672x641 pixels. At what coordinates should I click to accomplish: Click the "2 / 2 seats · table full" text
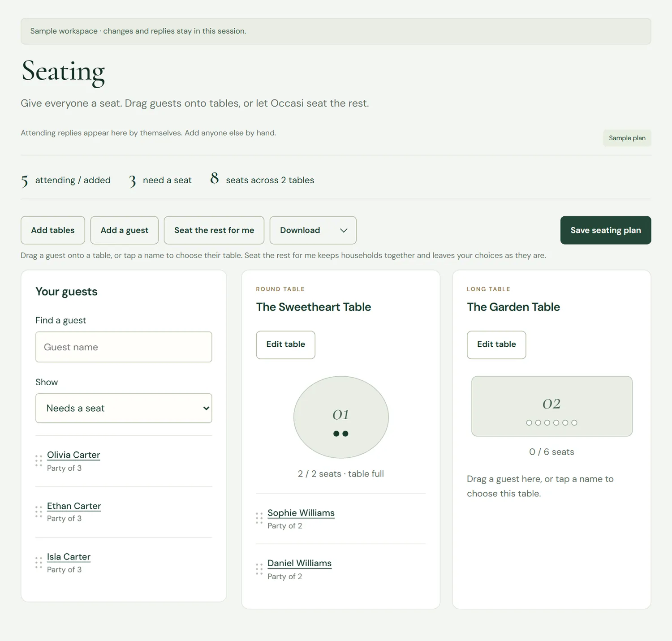point(341,474)
